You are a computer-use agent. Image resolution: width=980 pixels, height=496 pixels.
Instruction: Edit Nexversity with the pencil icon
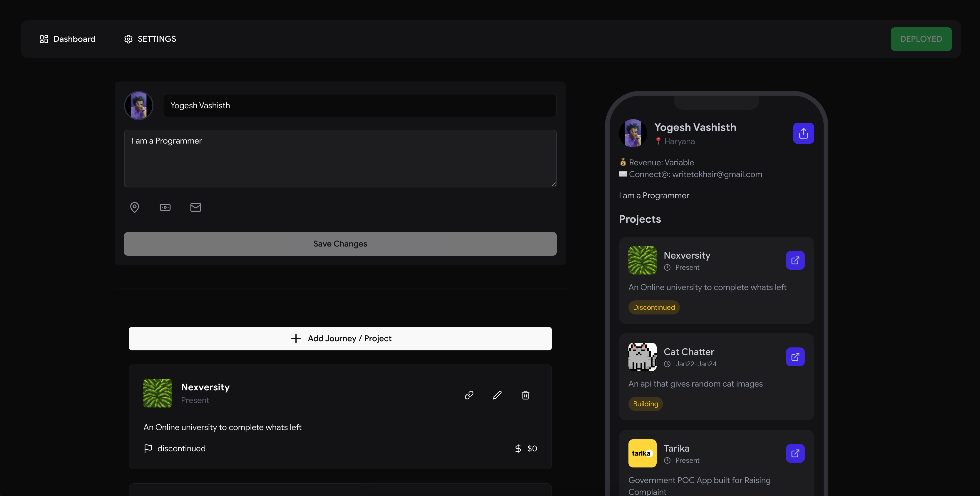coord(497,395)
